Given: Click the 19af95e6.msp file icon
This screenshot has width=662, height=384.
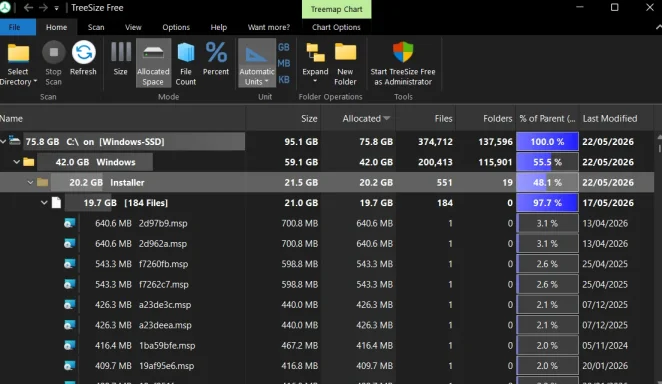Looking at the screenshot, I should coord(70,366).
